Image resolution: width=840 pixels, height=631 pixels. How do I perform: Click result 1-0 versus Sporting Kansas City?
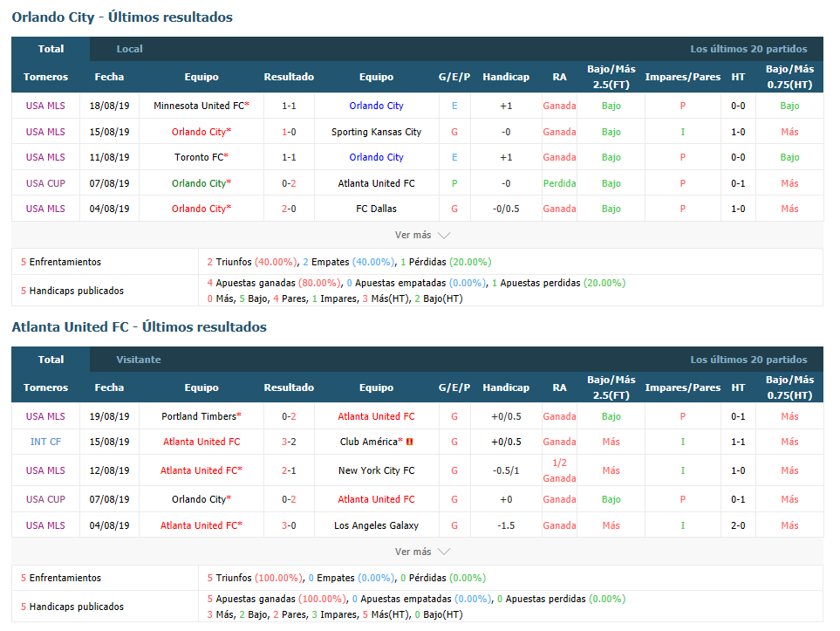pos(289,132)
